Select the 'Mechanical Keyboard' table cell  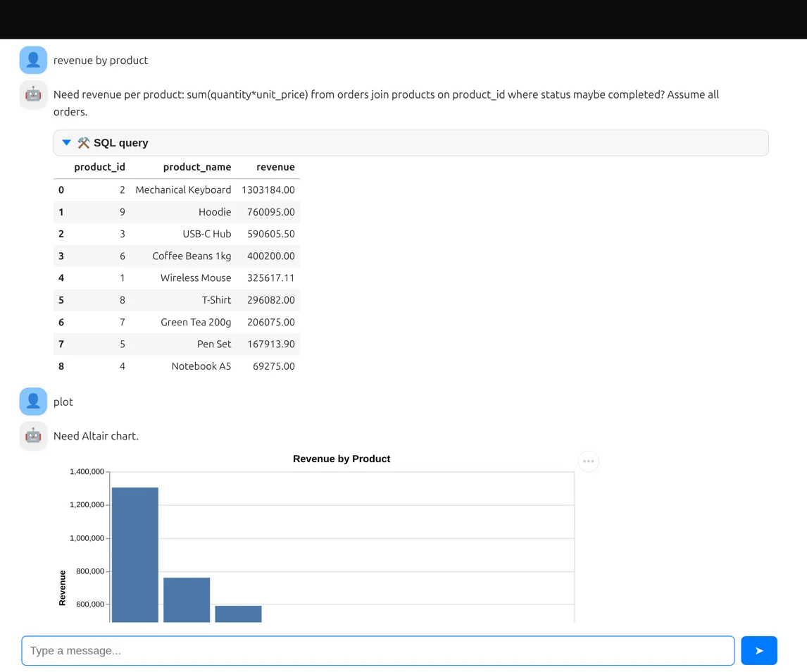[183, 189]
